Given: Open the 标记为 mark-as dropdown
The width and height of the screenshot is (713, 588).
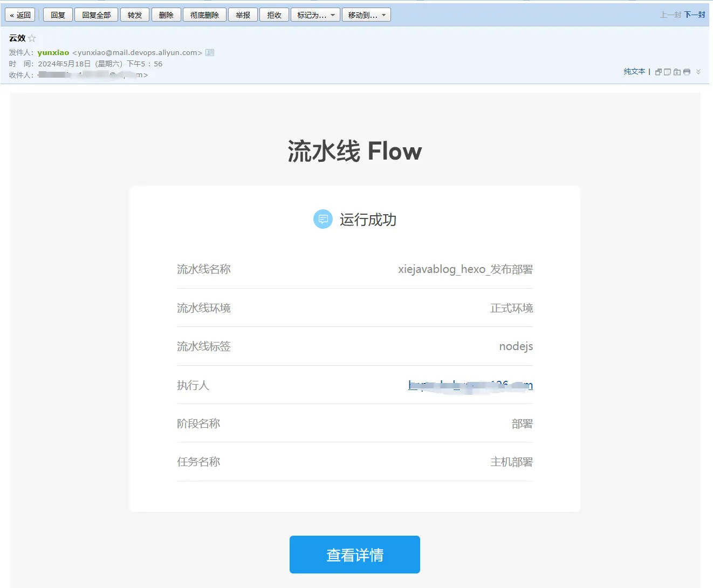Looking at the screenshot, I should 315,15.
